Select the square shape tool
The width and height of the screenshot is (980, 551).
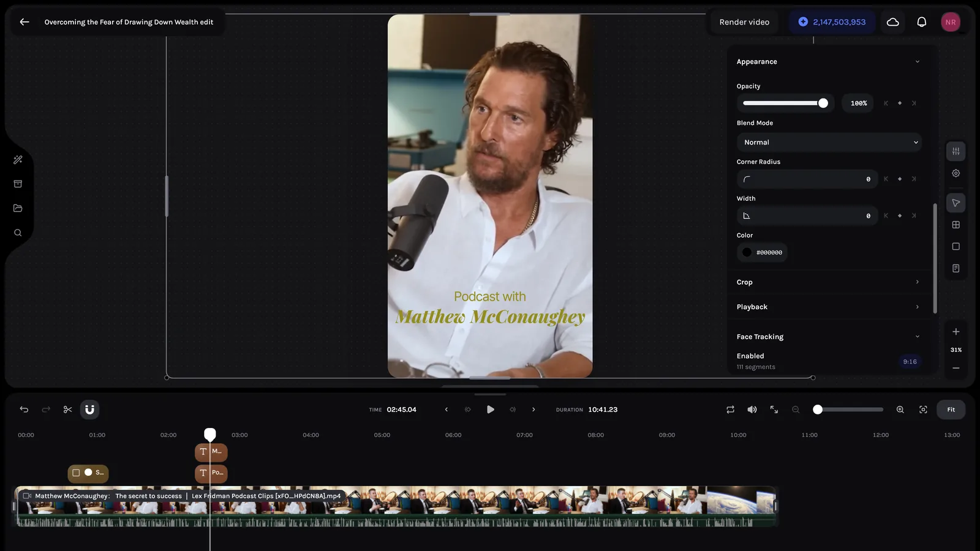(x=956, y=247)
